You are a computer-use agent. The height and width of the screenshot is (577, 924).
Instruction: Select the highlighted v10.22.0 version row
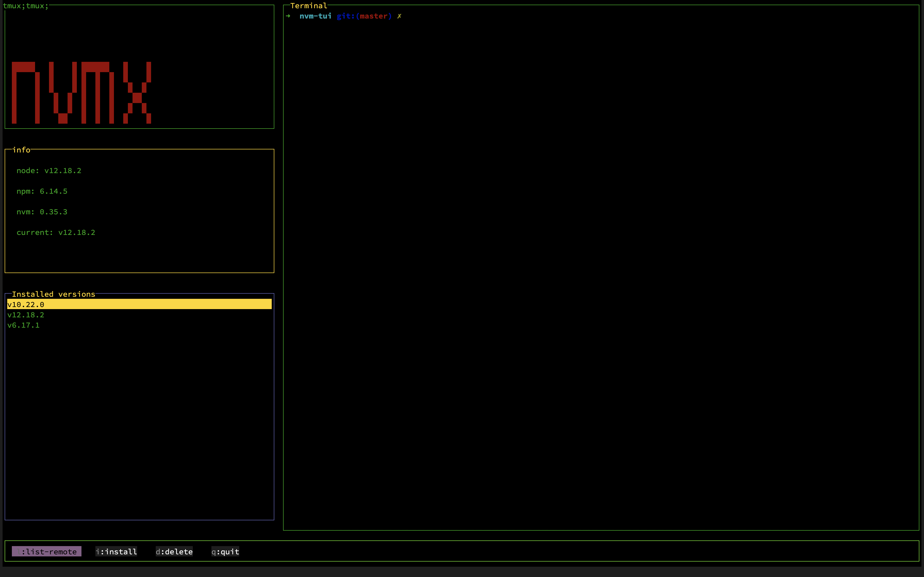pyautogui.click(x=139, y=304)
